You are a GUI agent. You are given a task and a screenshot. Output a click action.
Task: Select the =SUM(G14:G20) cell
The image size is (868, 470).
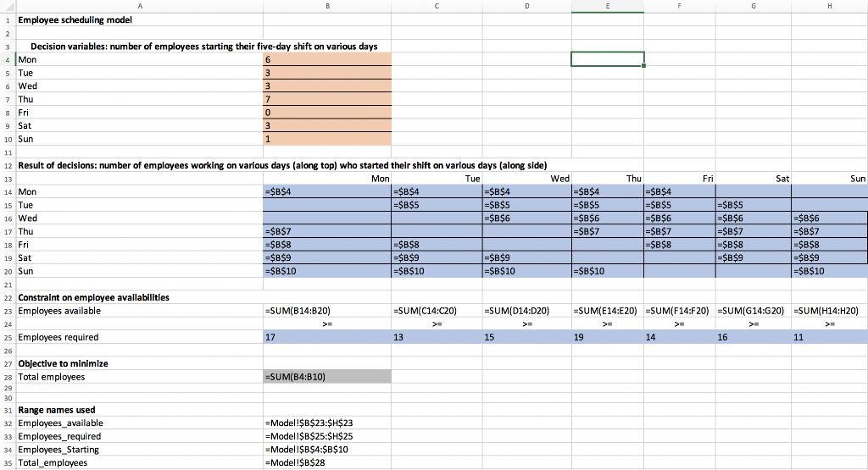754,311
